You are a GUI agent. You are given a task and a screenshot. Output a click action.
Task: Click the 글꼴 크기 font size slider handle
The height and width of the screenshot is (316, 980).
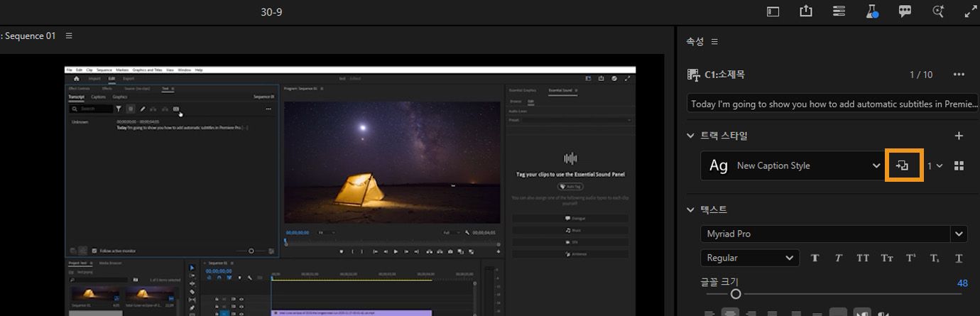[x=736, y=294]
